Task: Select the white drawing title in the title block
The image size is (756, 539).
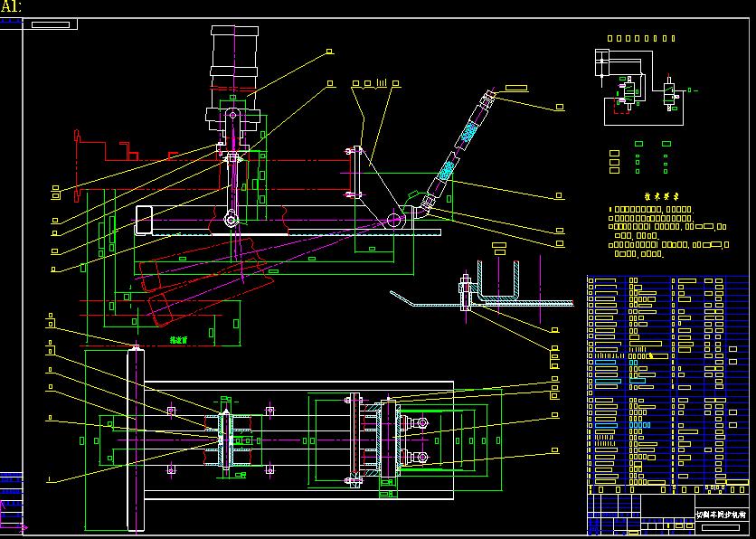Action: (x=722, y=514)
